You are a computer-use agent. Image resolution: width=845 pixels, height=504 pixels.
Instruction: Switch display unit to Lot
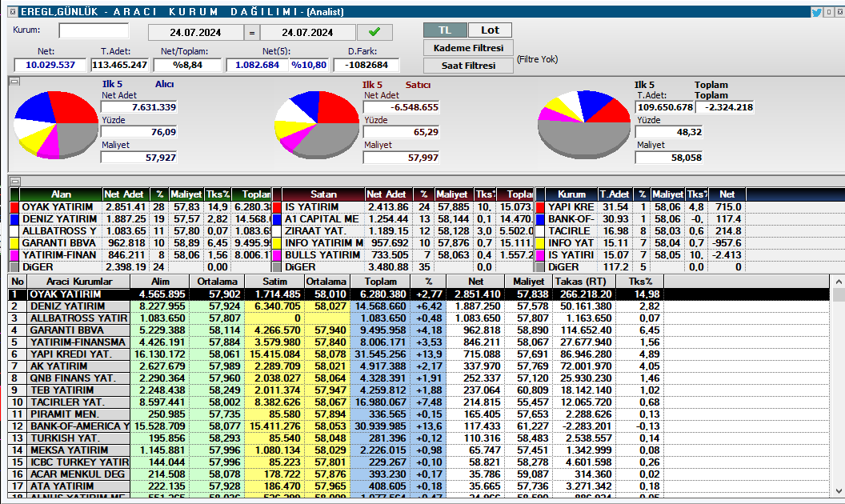click(x=490, y=30)
